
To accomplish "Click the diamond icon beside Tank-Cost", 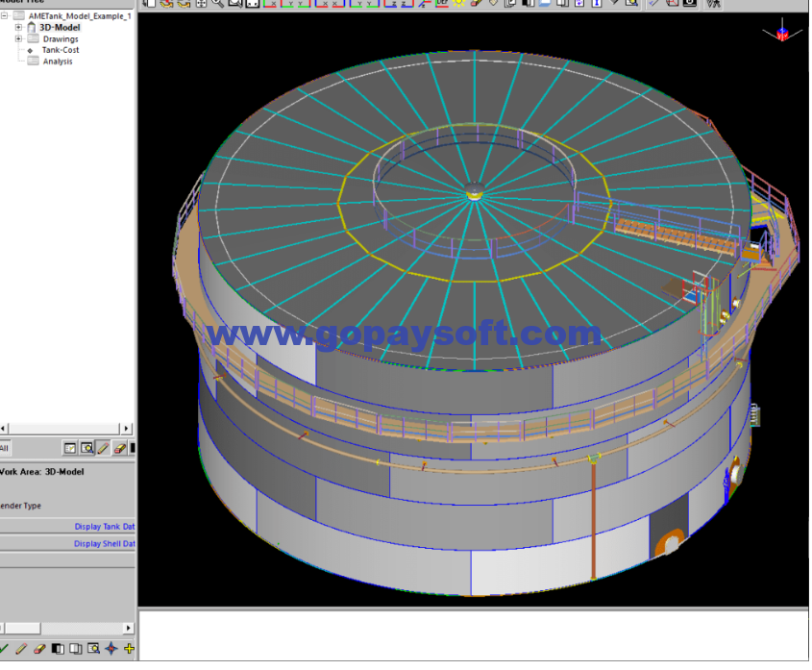I will click(30, 51).
